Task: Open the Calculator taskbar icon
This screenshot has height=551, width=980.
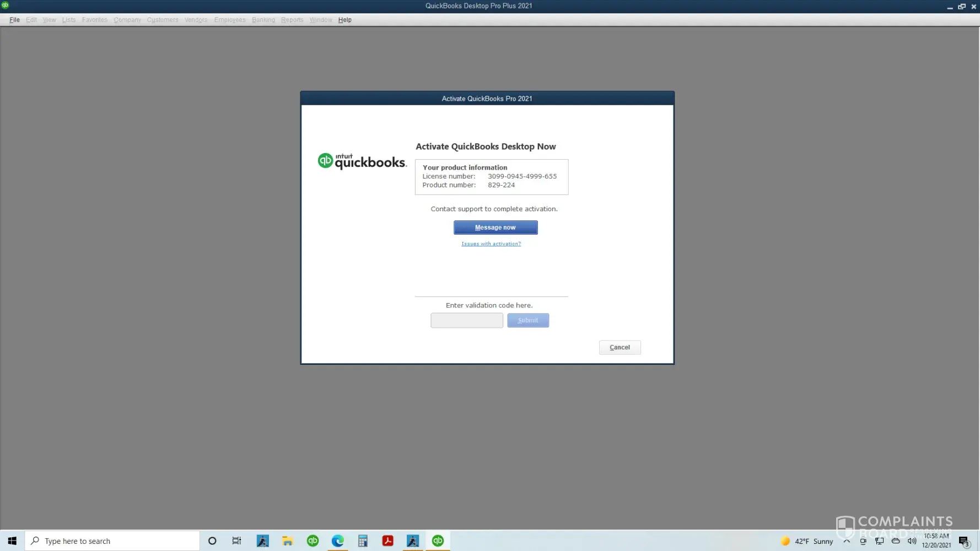Action: point(363,541)
